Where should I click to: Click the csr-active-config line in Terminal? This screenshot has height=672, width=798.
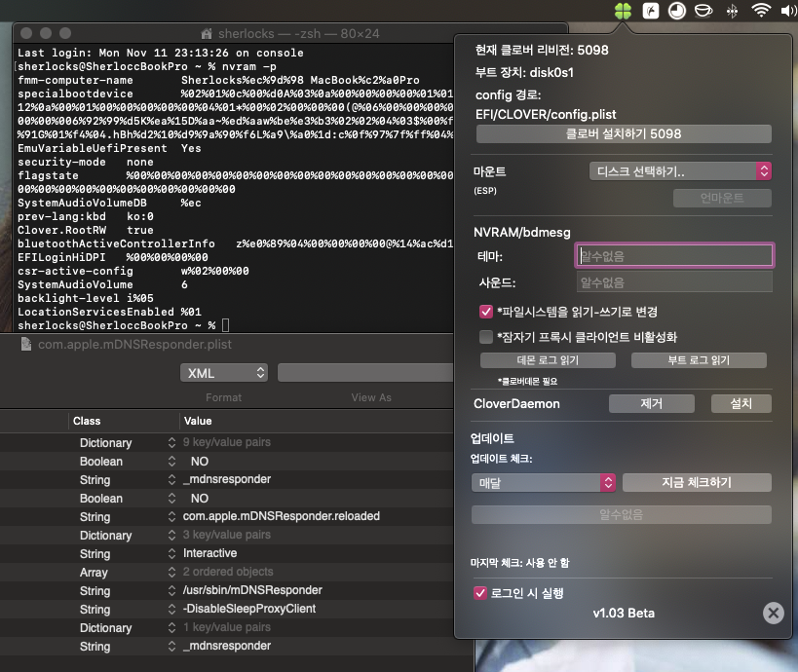click(x=133, y=271)
